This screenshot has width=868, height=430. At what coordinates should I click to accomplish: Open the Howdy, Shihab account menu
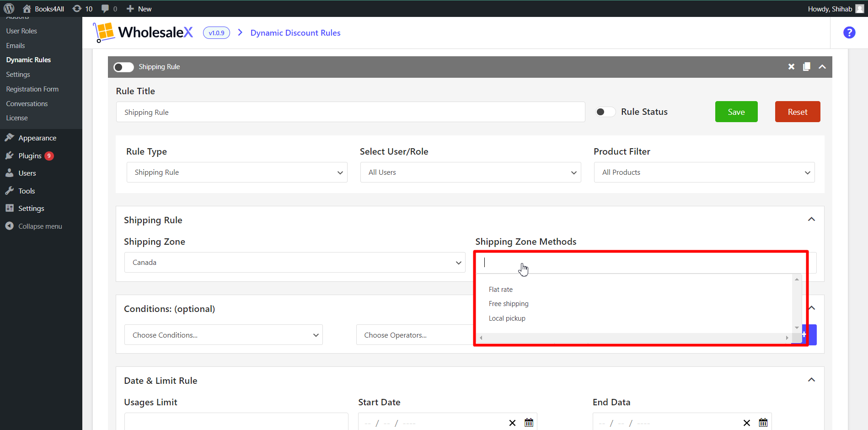tap(835, 9)
